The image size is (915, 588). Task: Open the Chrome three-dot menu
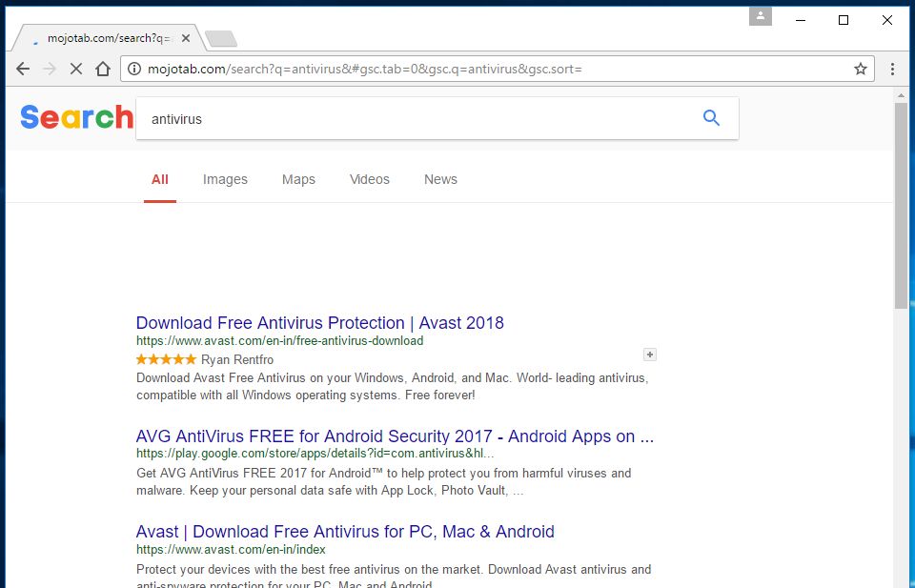pos(892,69)
